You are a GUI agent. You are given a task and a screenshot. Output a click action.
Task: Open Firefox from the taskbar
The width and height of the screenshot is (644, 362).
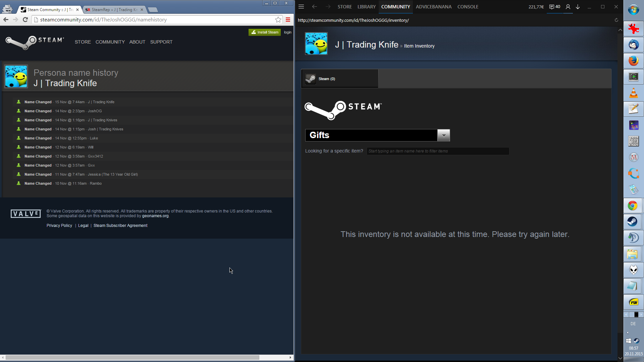pyautogui.click(x=633, y=61)
